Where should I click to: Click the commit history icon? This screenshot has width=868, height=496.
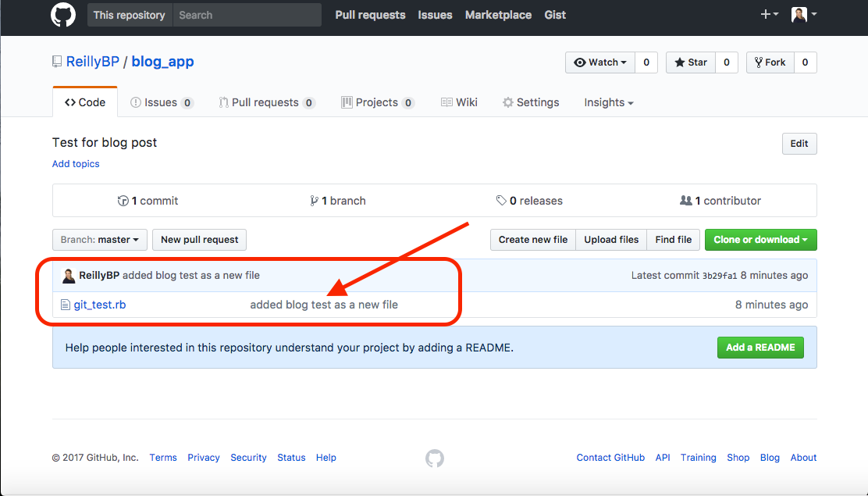click(124, 200)
